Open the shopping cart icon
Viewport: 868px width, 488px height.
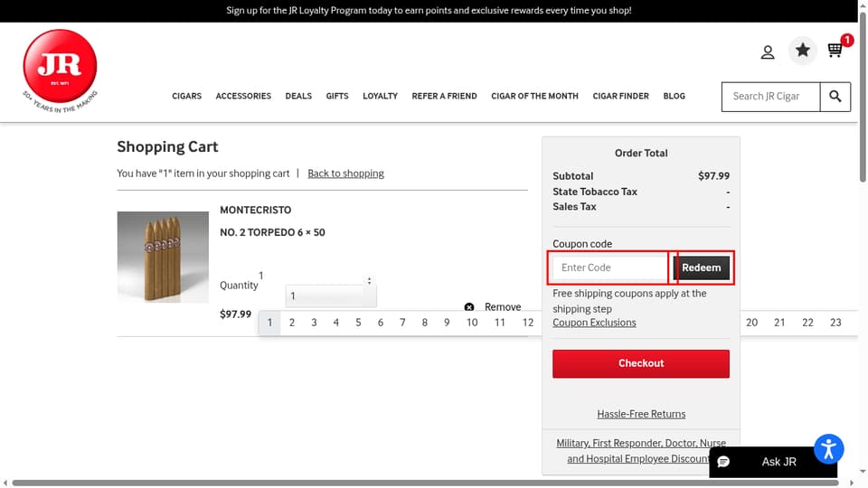tap(835, 50)
